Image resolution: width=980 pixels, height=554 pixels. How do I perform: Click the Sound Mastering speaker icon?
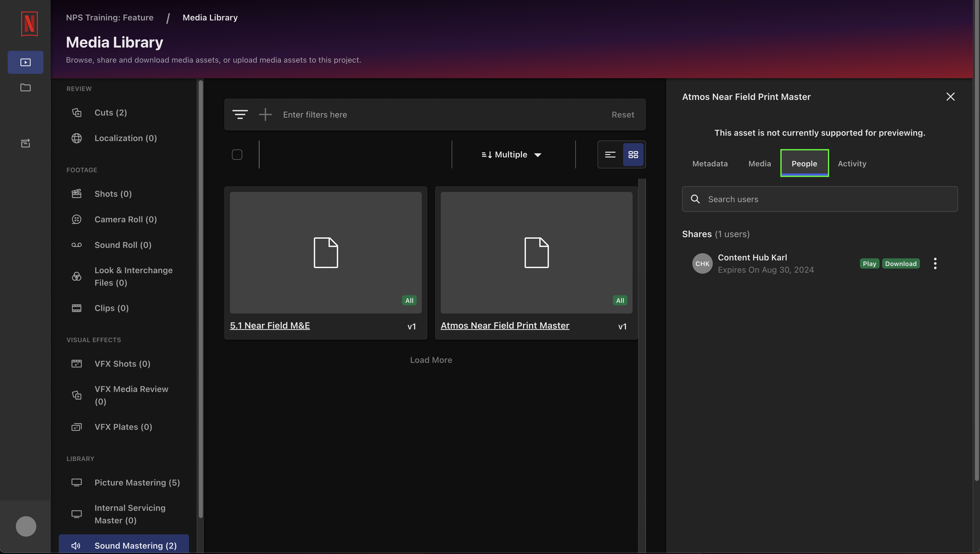[x=76, y=546]
